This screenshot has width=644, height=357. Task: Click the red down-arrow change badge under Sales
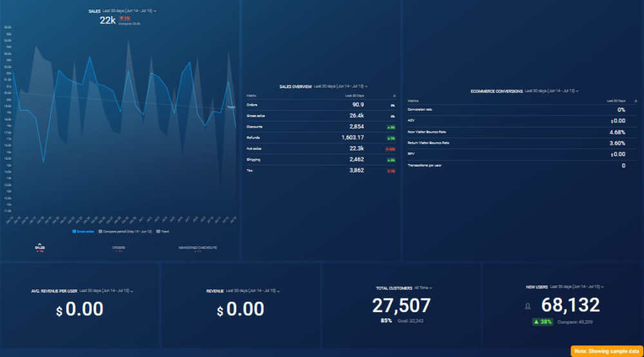coord(124,19)
